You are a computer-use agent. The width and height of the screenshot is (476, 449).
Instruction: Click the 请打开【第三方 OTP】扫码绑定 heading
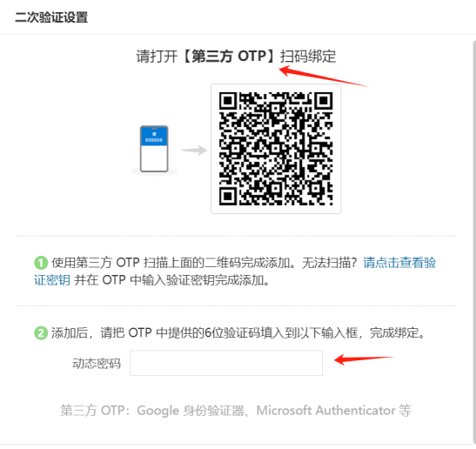click(x=236, y=57)
